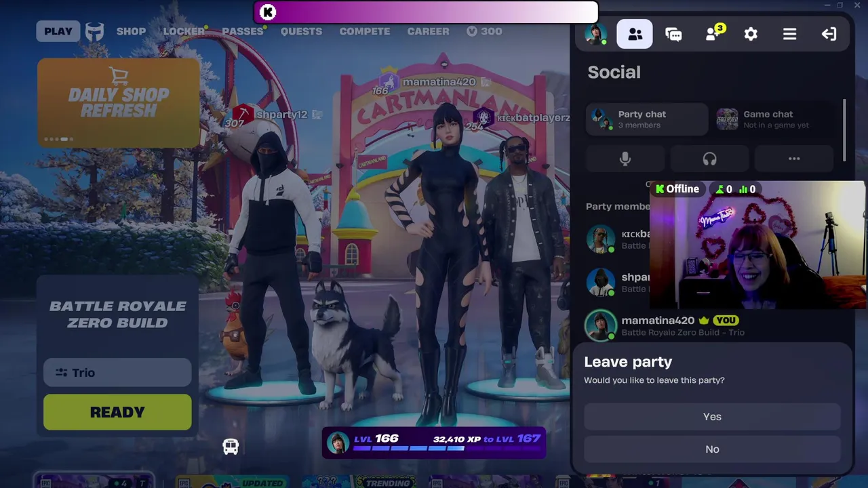Open the SHOP tab
The width and height of the screenshot is (868, 488).
point(131,31)
